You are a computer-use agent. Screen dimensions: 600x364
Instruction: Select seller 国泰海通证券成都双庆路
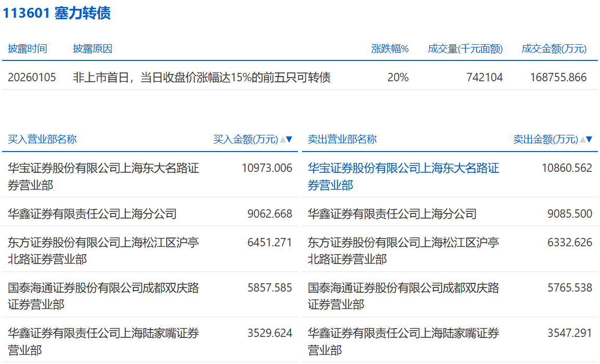click(403, 296)
